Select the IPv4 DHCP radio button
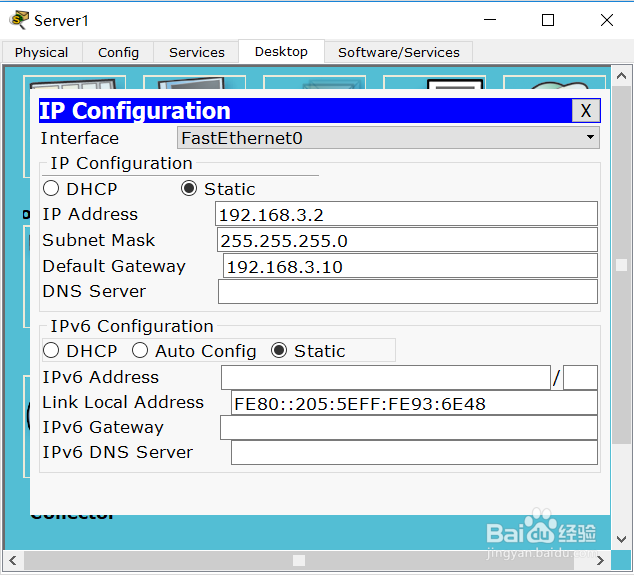The image size is (634, 575). [x=51, y=188]
